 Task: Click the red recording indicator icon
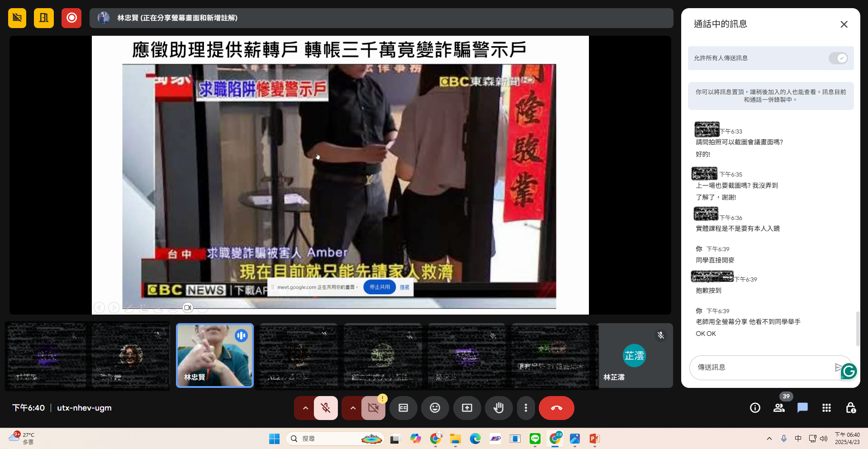pos(71,18)
